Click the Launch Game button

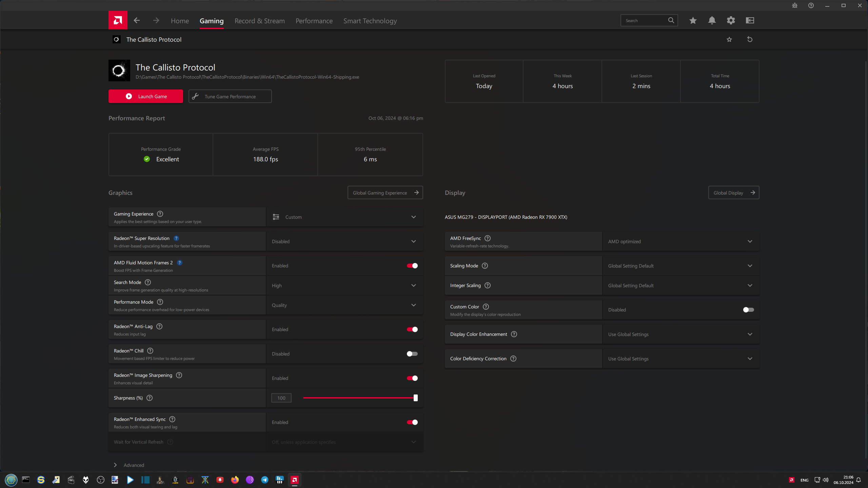(145, 96)
